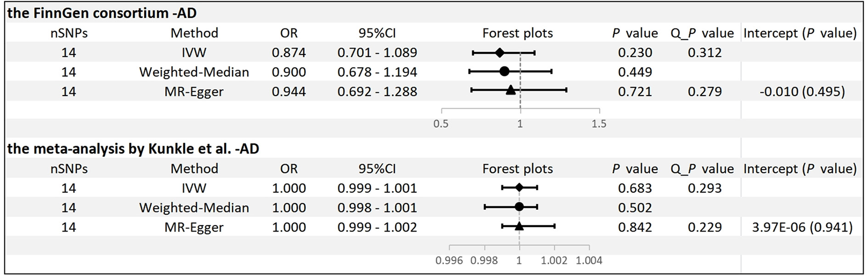Image resolution: width=868 pixels, height=278 pixels.
Task: Click the Kunkle intercept value 3.97E-06 (0.941)
Action: pos(802,227)
